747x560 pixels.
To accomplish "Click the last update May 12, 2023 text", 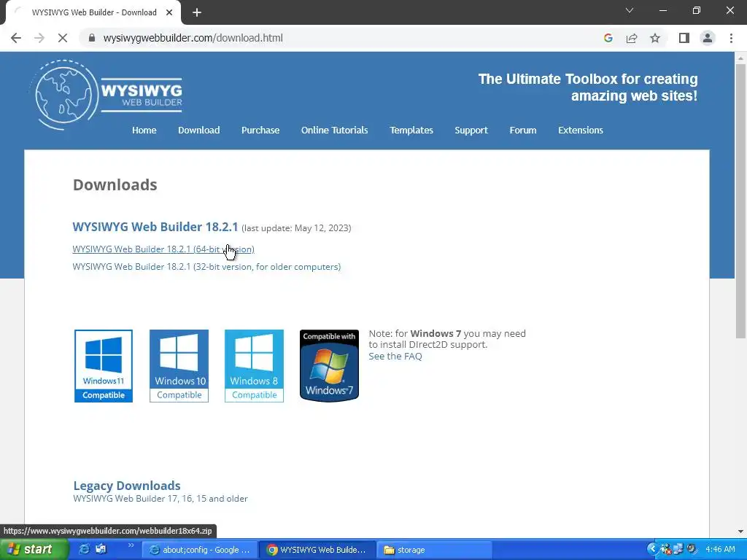I will pos(296,228).
